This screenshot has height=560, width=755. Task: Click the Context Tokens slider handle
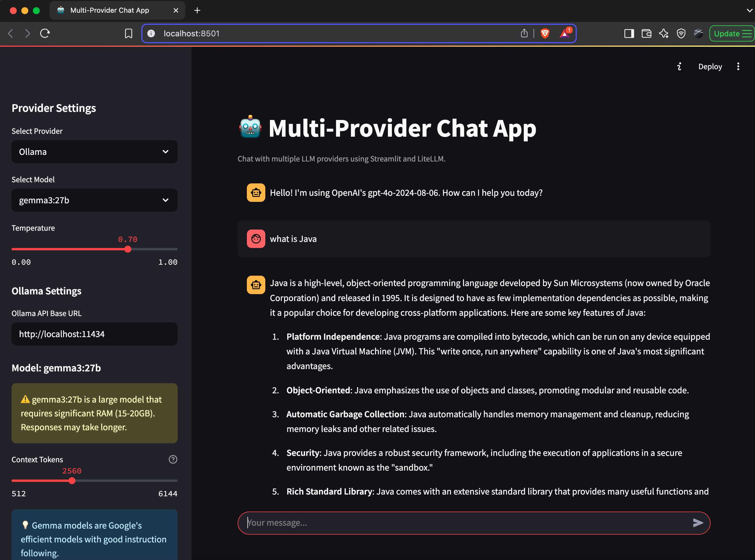[x=72, y=481]
